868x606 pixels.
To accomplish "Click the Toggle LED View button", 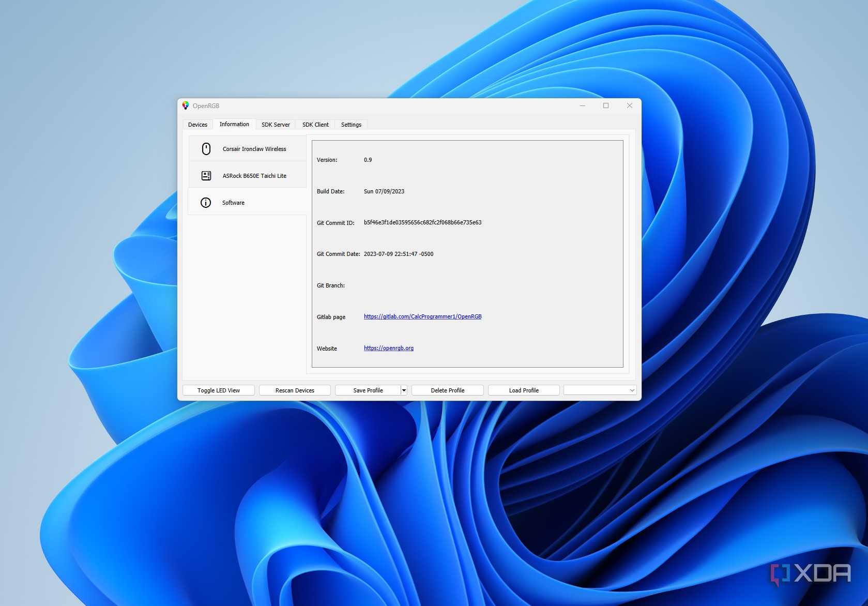I will [219, 390].
